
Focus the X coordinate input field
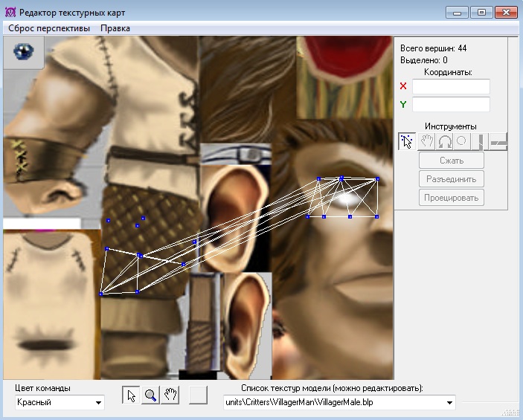(451, 86)
